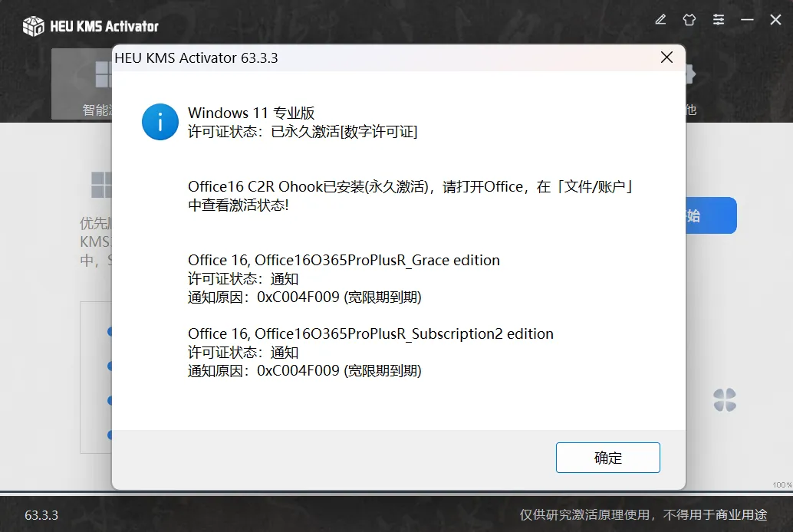Viewport: 793px width, 532px height.
Task: Select the first blue radio dot option
Action: pos(110,332)
